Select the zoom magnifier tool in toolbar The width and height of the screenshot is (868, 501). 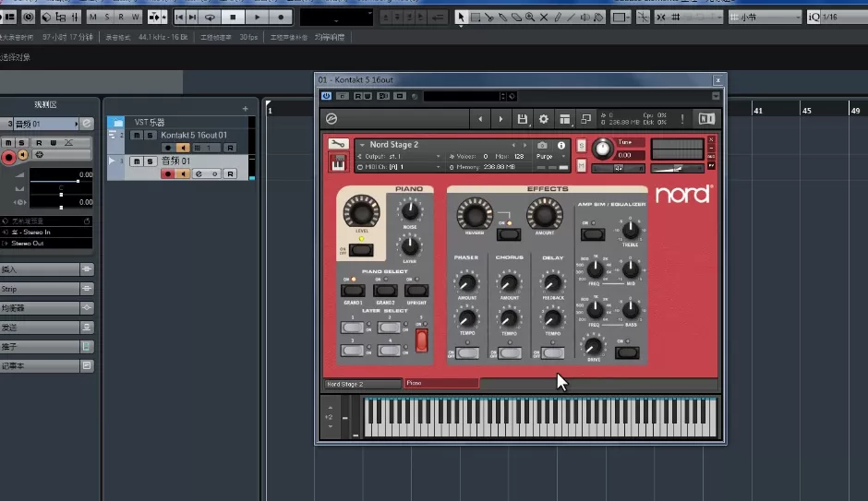pyautogui.click(x=529, y=17)
